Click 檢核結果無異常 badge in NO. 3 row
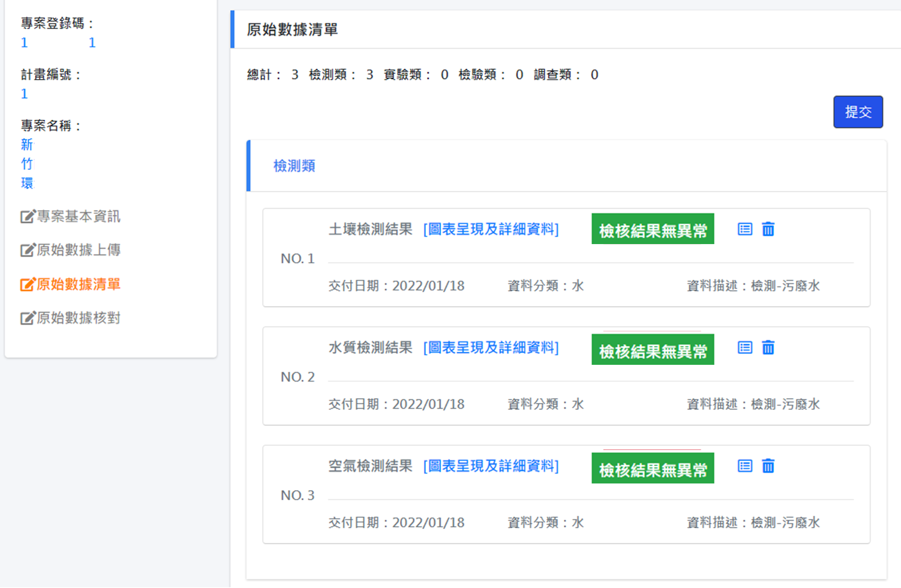Viewport: 901px width, 588px height. pyautogui.click(x=653, y=468)
